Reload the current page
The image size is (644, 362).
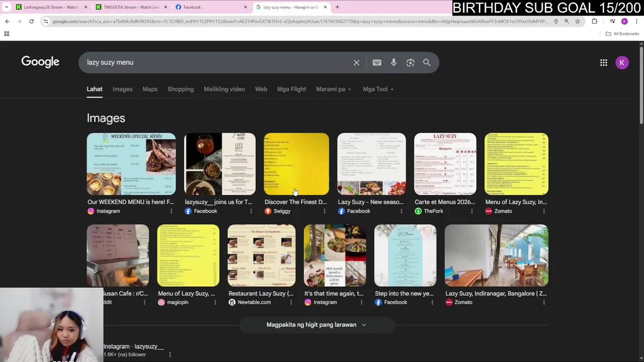(x=31, y=21)
